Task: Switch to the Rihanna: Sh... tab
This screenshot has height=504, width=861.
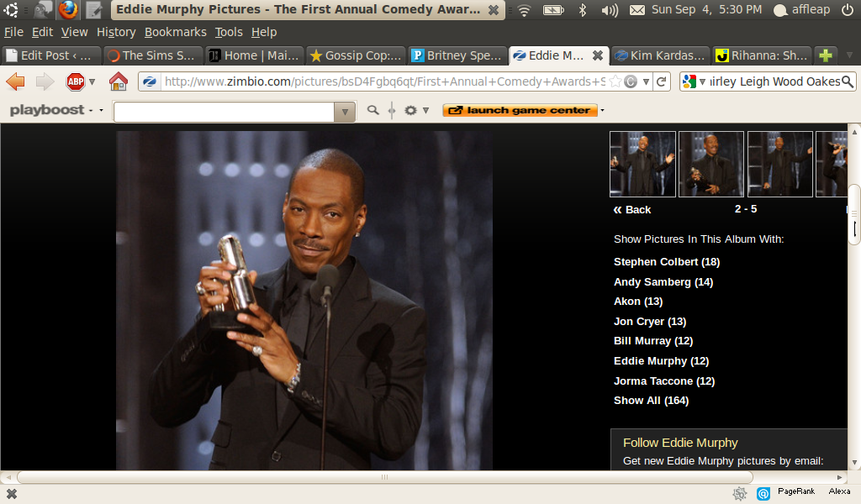Action: click(x=762, y=55)
